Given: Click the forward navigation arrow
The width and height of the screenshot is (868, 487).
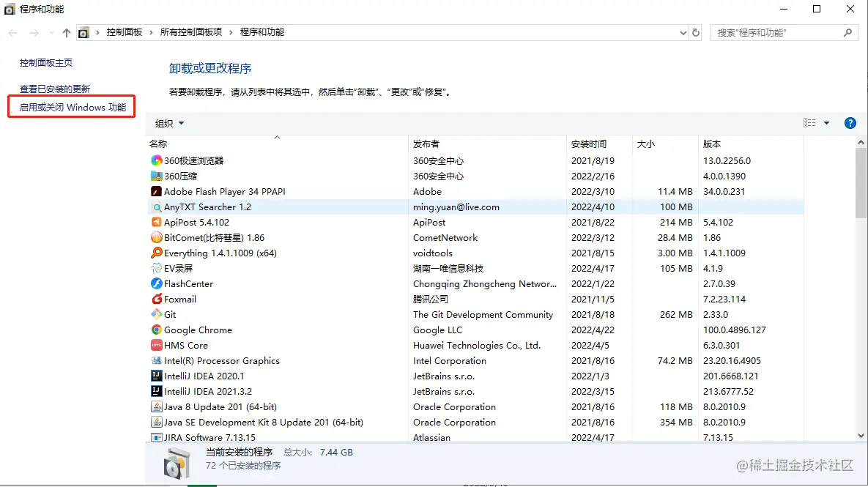Looking at the screenshot, I should point(34,33).
